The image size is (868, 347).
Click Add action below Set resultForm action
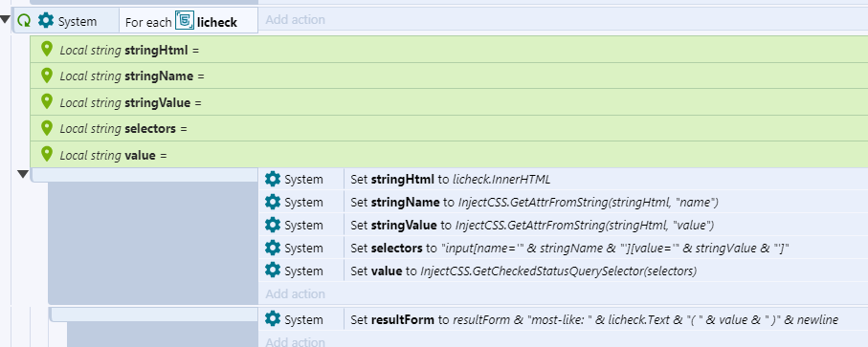click(295, 342)
